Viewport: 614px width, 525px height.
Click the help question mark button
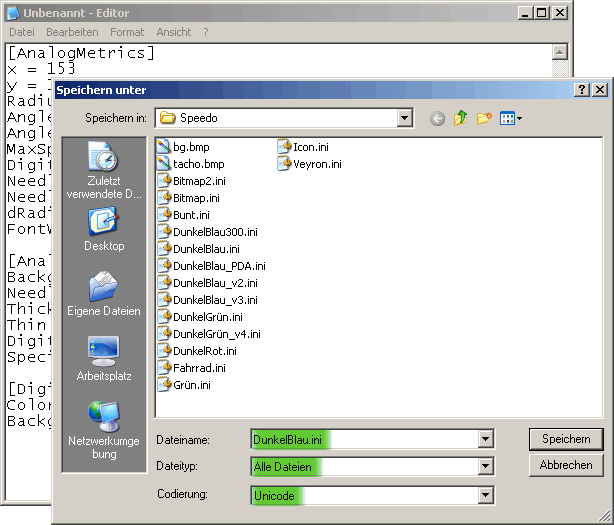pos(582,89)
